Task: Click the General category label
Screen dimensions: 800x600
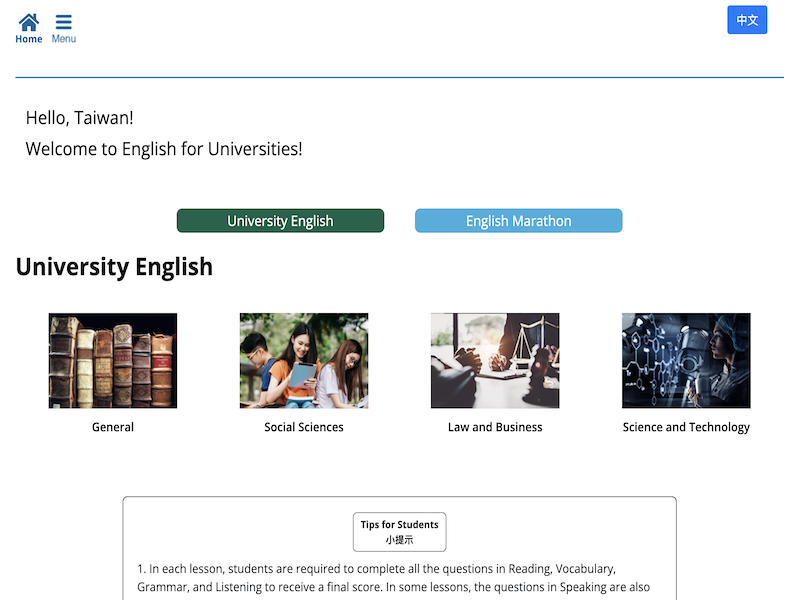Action: 113,427
